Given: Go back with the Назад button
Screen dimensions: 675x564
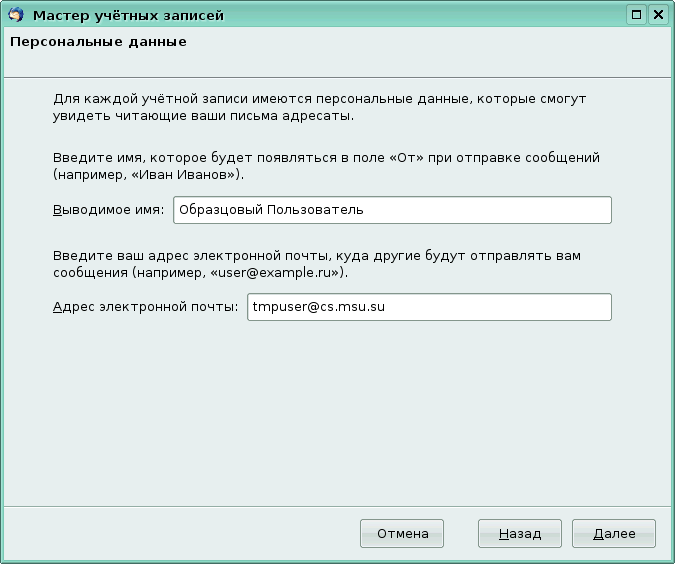Looking at the screenshot, I should click(x=520, y=534).
